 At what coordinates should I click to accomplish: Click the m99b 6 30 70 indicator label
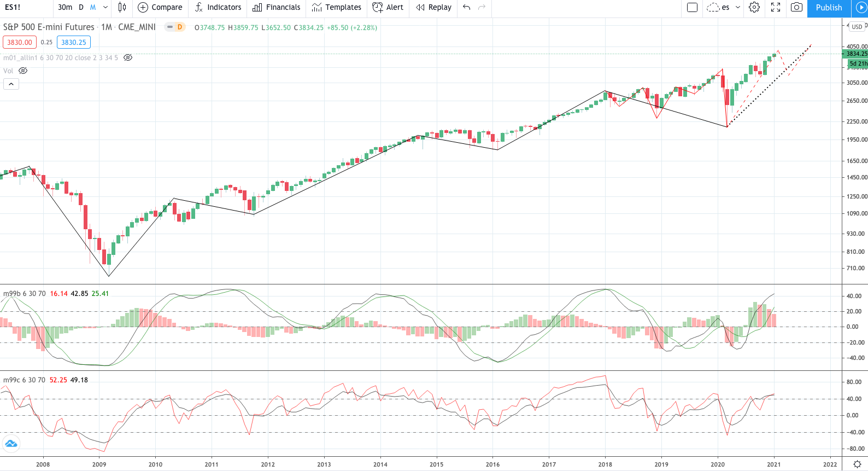(24, 294)
